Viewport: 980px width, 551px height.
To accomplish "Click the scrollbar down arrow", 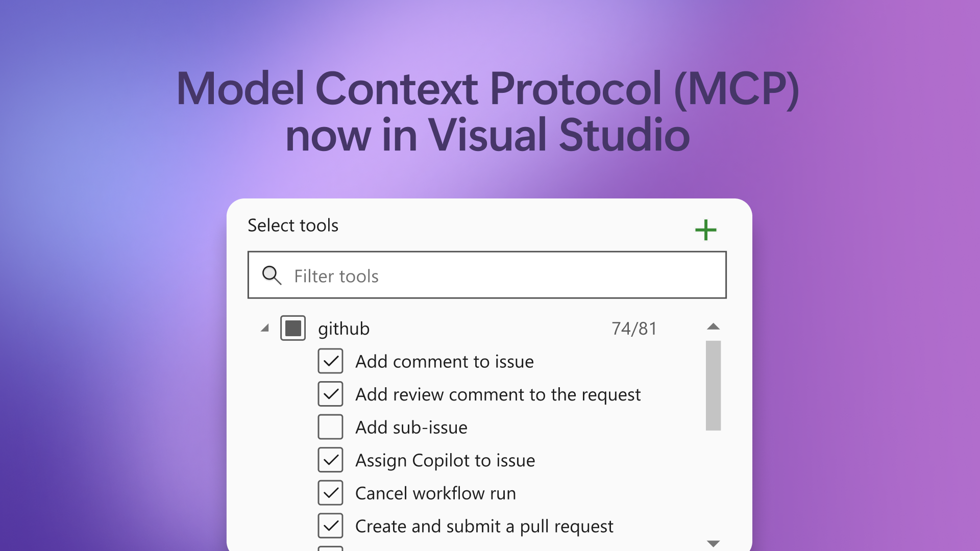I will pos(713,543).
